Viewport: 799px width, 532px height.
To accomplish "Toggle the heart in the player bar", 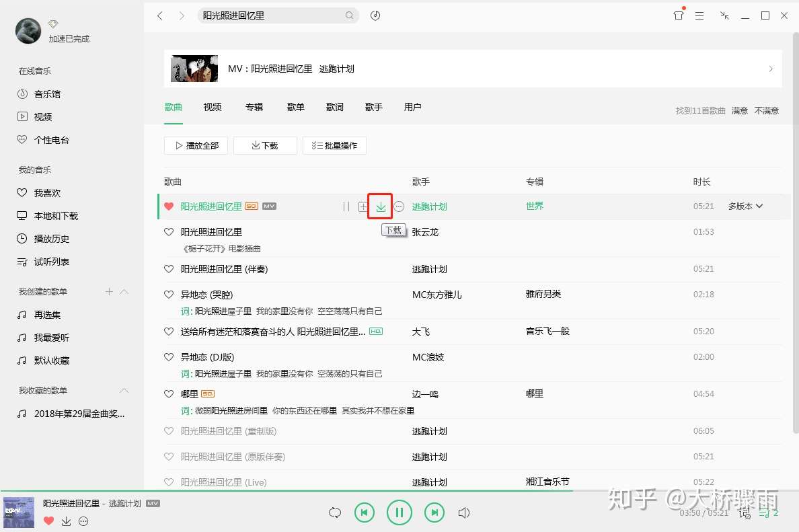I will point(49,521).
